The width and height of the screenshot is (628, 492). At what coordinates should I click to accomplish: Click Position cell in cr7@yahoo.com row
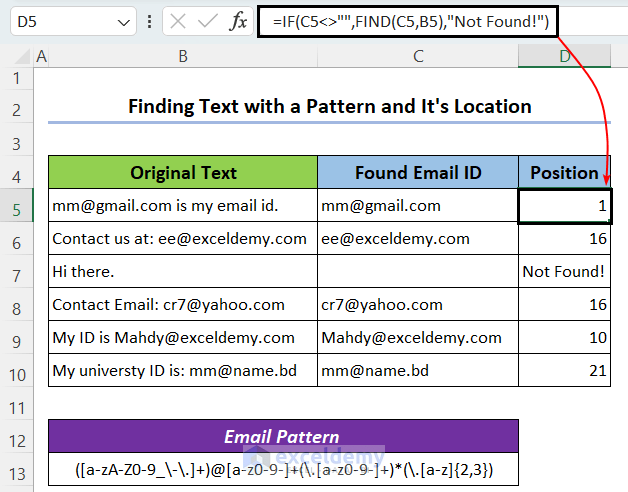coord(564,304)
